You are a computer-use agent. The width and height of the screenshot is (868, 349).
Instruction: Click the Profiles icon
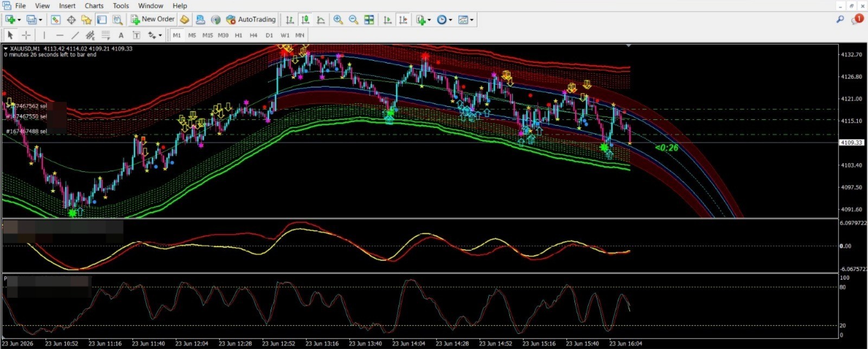[31, 20]
